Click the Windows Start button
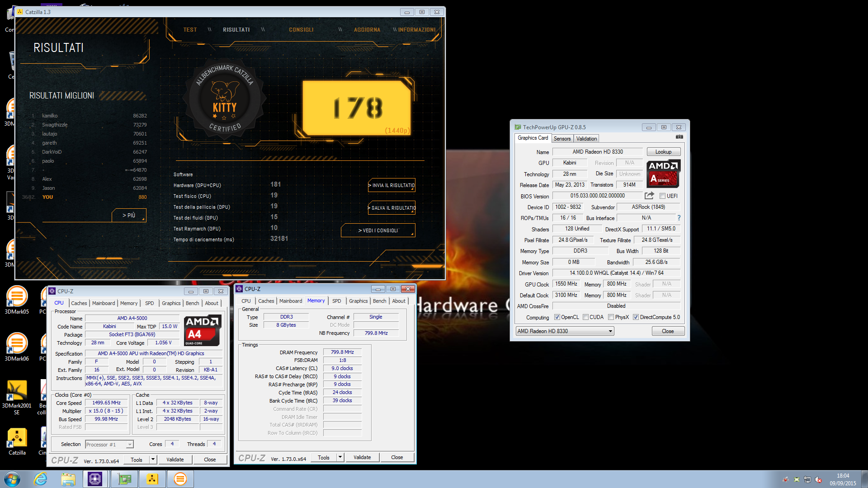 coord(12,479)
